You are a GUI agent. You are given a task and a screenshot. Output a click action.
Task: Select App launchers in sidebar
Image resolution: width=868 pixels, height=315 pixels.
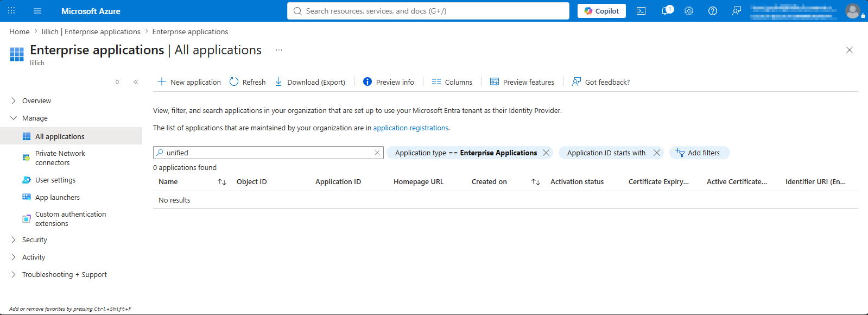(57, 197)
